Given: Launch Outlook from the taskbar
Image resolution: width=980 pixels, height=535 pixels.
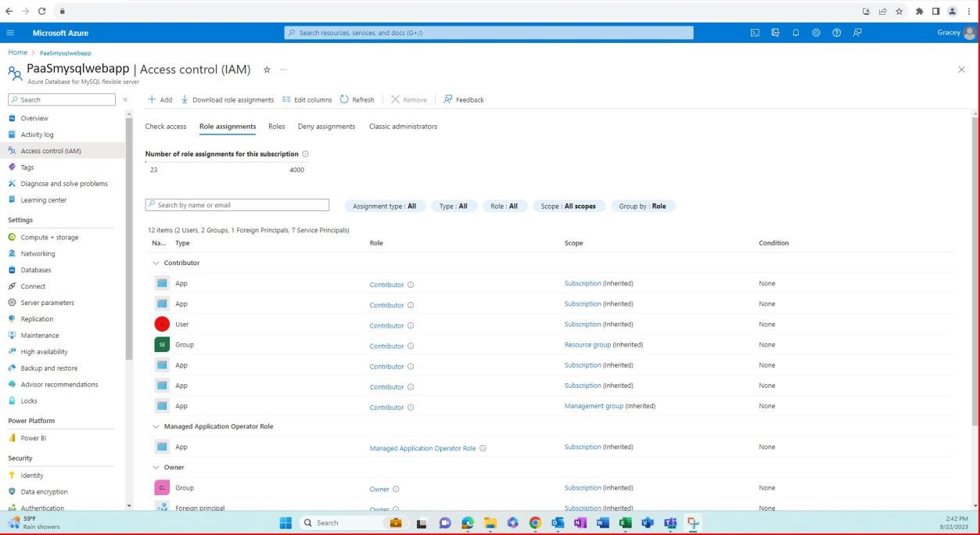Looking at the screenshot, I should click(x=557, y=522).
